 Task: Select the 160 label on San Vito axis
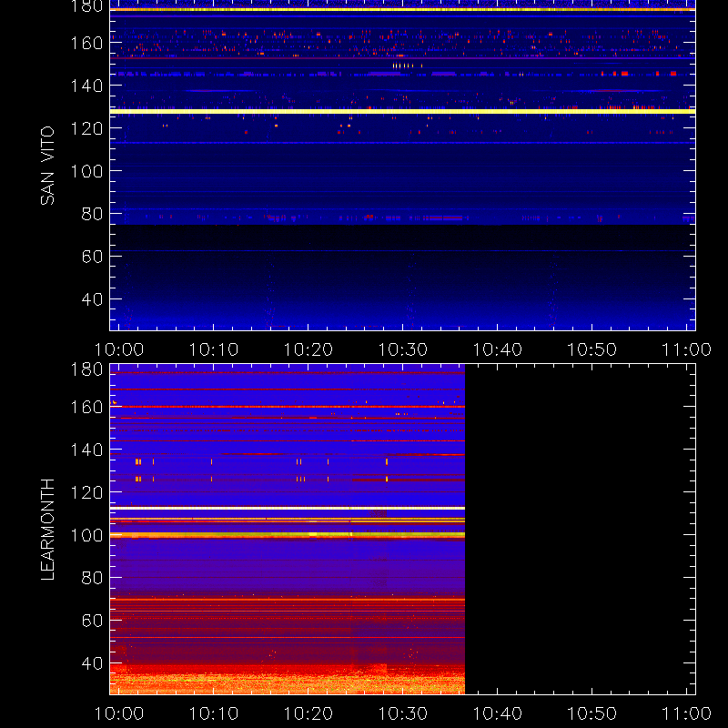point(86,43)
